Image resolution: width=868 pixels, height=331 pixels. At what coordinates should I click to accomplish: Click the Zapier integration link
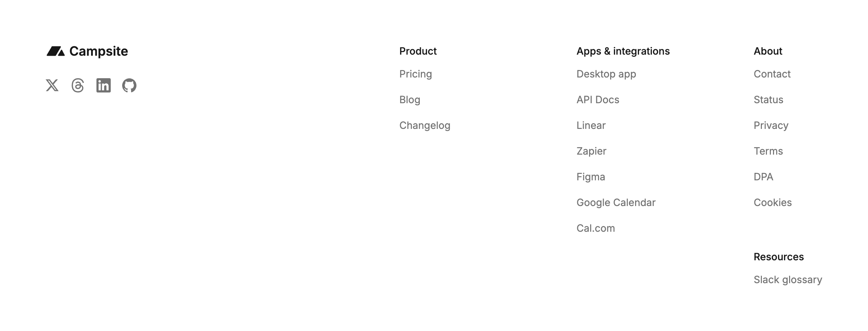591,151
